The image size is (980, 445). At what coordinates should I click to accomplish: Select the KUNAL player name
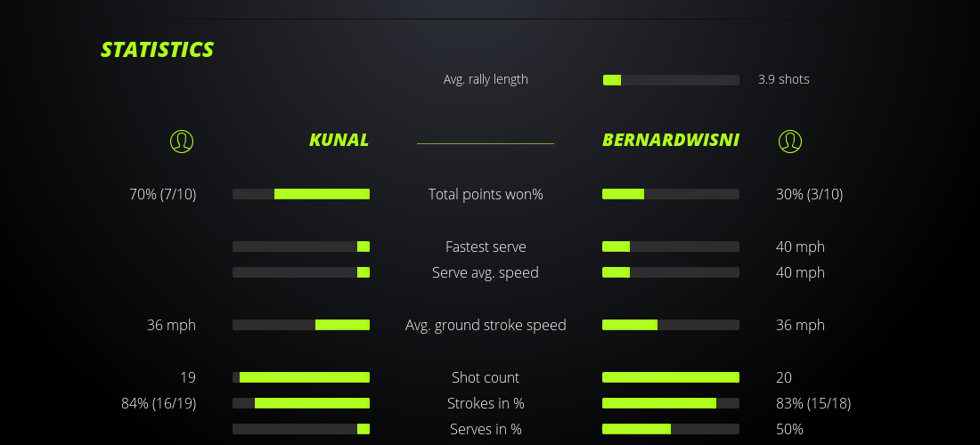(x=339, y=140)
